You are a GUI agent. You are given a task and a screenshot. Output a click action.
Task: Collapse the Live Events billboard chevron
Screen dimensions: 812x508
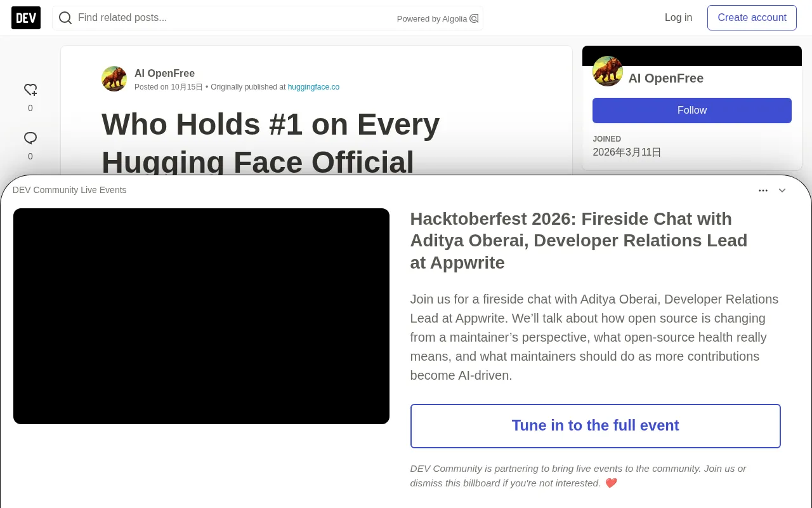coord(782,190)
